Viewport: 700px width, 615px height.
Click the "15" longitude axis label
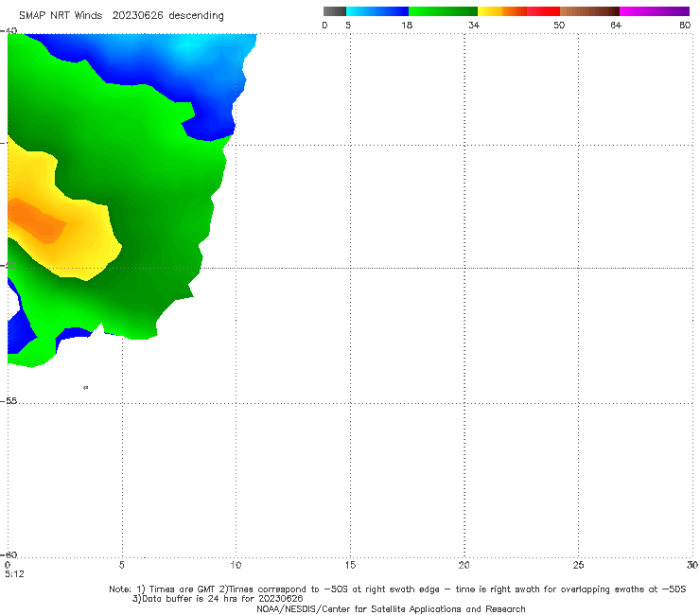350,565
